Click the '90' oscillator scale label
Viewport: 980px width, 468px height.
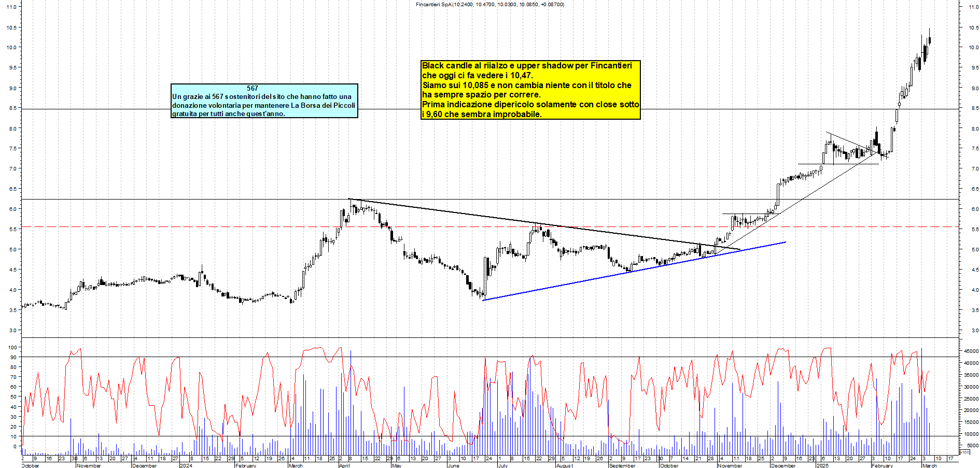(14, 357)
